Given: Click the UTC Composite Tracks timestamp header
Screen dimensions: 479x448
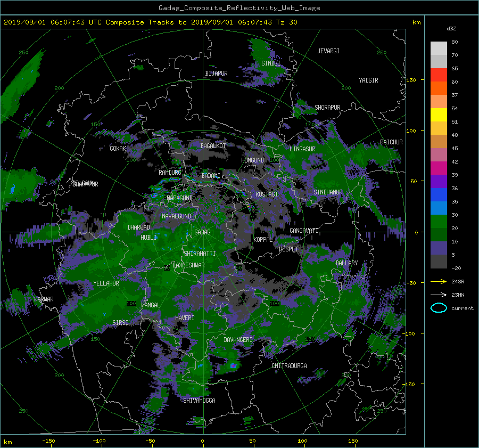Looking at the screenshot, I should [150, 22].
